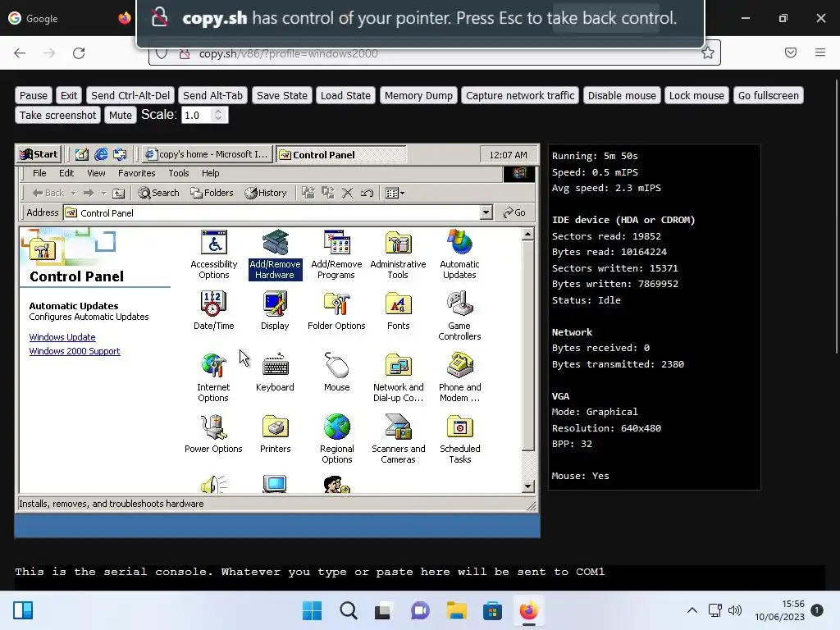Screen dimensions: 840x630
Task: Open Mouse control panel icon
Action: pyautogui.click(x=336, y=372)
